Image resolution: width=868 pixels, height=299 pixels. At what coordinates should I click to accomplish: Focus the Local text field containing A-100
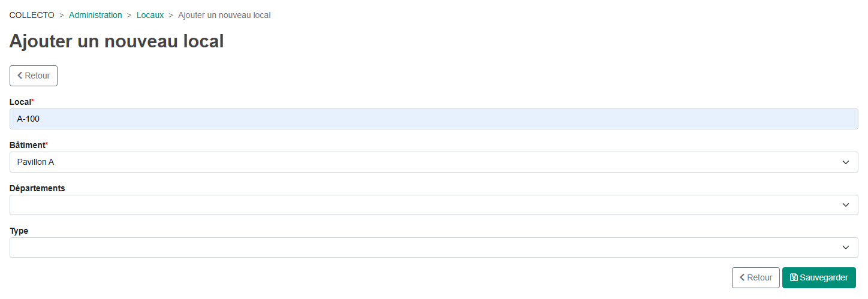point(433,119)
